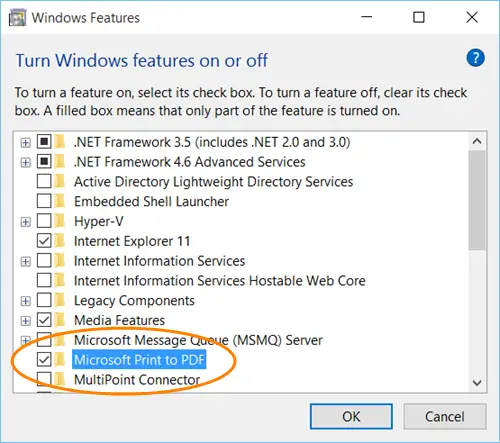Click the folder icon next to Microsoft Print to PDF

60,360
